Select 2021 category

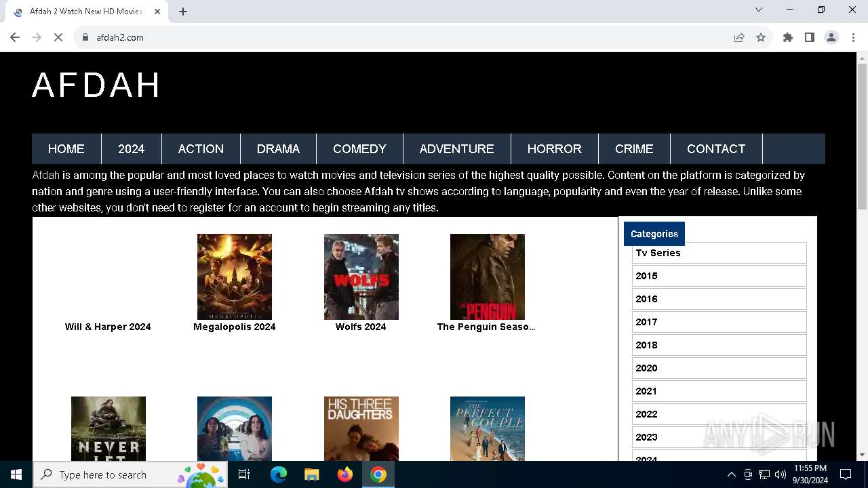[x=719, y=391]
